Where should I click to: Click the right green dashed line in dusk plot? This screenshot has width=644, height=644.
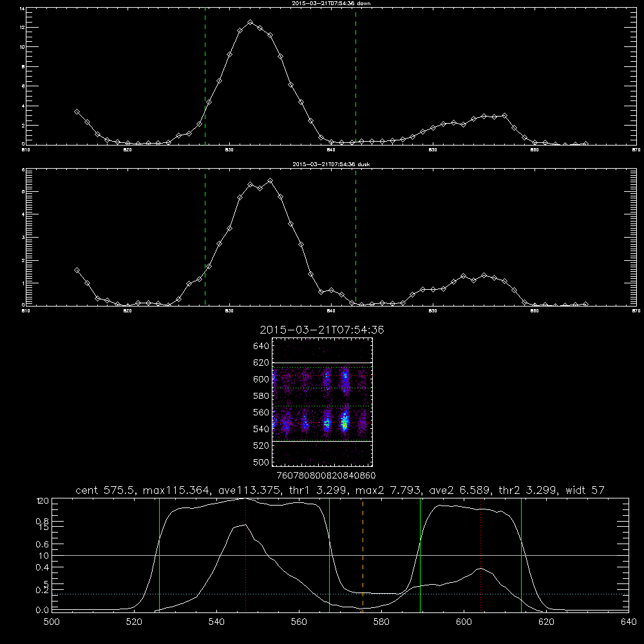(355, 237)
